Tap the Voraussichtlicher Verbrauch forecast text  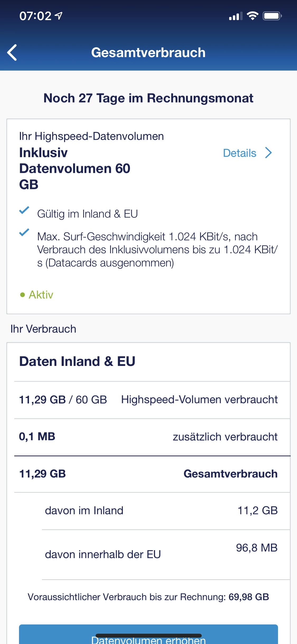(x=148, y=597)
